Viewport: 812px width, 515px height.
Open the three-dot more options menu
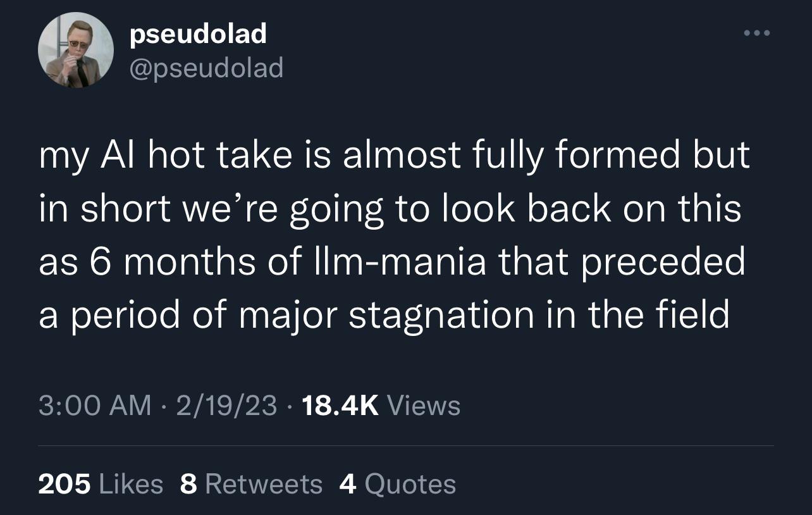coord(757,33)
